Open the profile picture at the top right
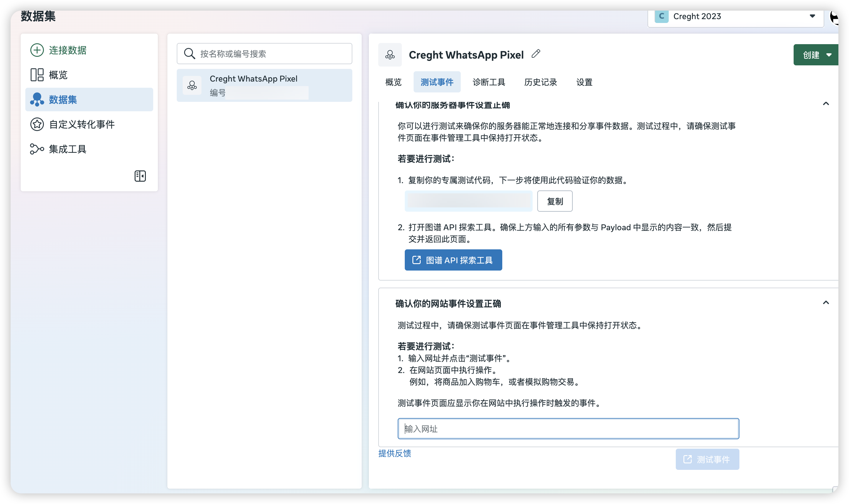Screen dimensions: 849x504 [834, 17]
